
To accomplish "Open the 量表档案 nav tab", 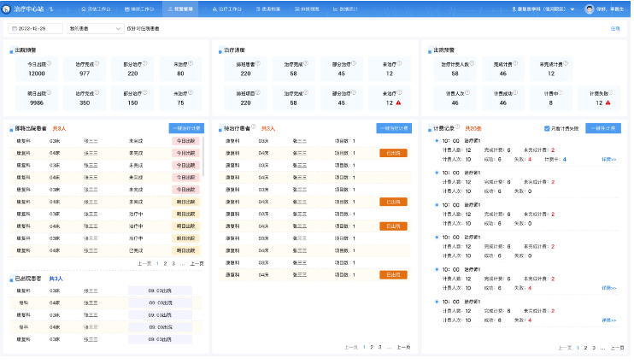I will pos(268,9).
